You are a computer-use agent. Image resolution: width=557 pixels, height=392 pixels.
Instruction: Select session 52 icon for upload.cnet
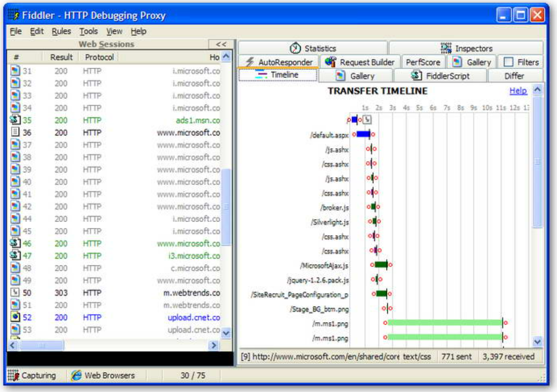(15, 317)
